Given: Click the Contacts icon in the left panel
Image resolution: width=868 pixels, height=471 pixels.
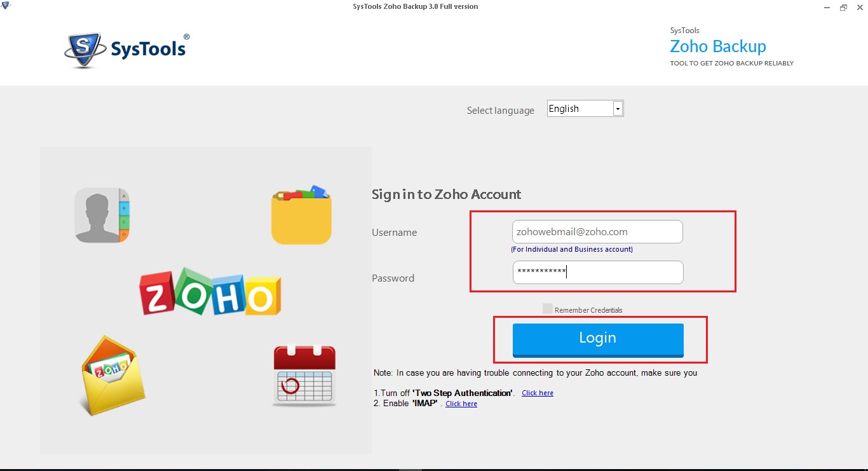Looking at the screenshot, I should tap(102, 214).
